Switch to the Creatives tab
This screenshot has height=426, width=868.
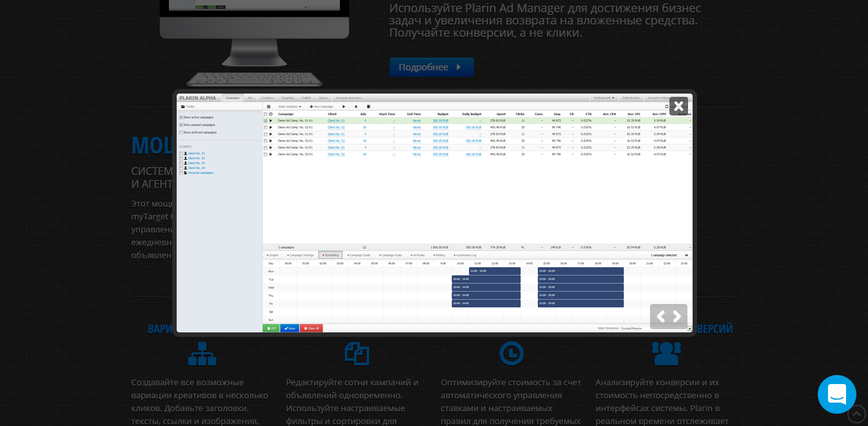pos(267,98)
